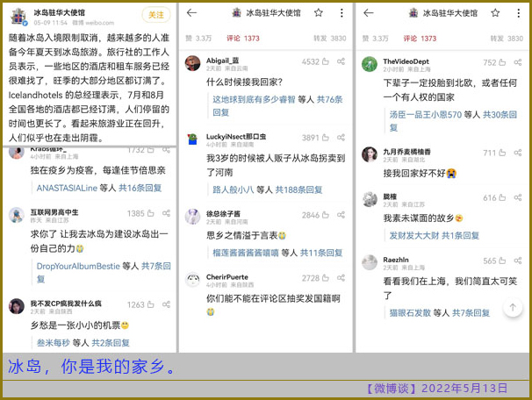Open RaezhIn's profile avatar
The image size is (532, 400).
point(370,263)
